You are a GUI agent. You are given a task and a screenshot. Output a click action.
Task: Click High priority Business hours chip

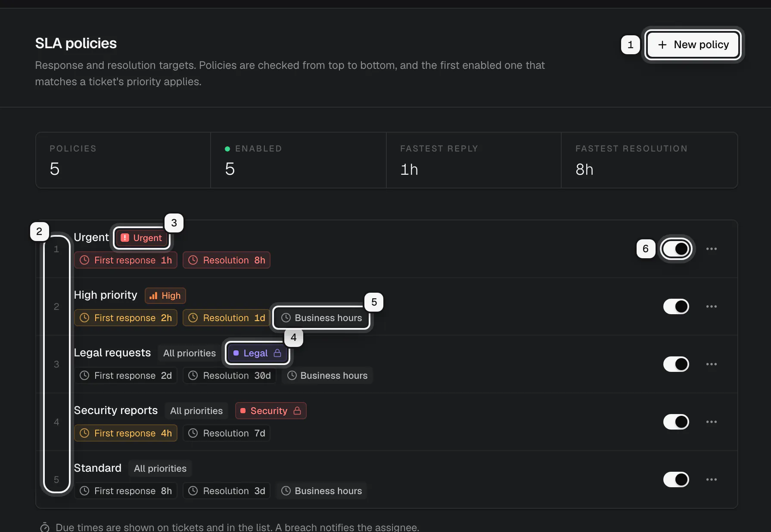[321, 318]
